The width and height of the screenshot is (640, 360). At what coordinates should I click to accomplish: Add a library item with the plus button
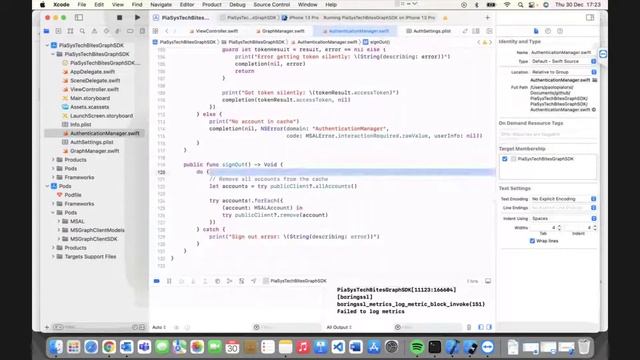(487, 18)
